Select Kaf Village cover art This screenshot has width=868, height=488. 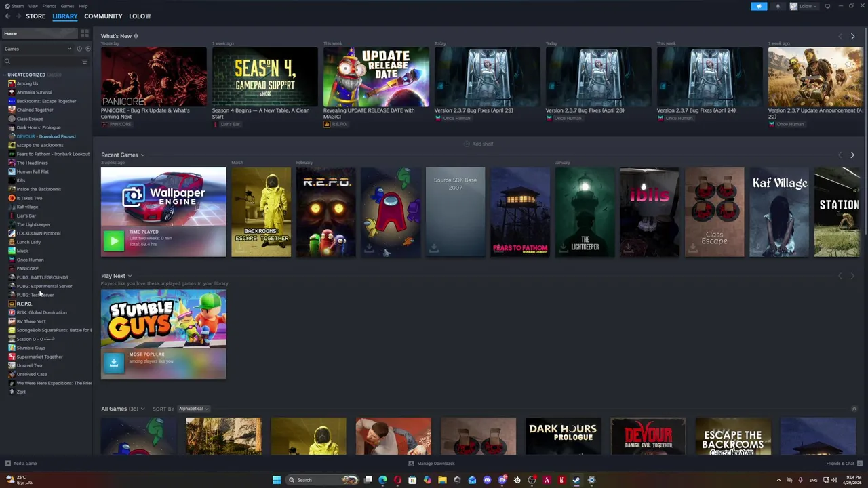[x=779, y=212]
